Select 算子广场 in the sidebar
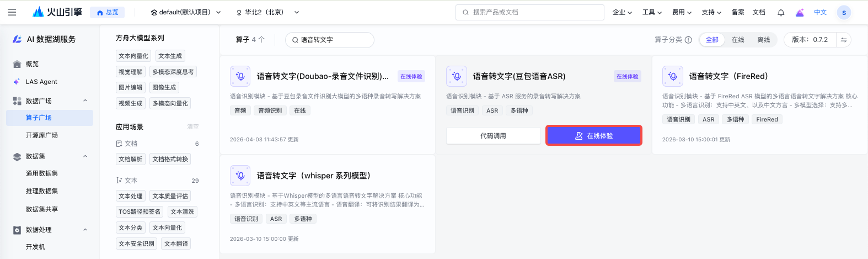Viewport: 868px width, 259px height. click(50, 118)
